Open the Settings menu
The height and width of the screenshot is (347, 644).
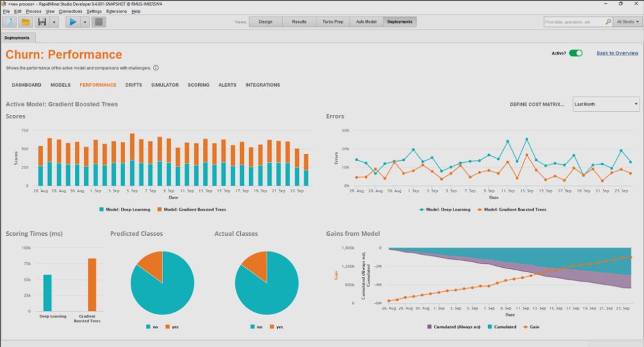pos(94,11)
